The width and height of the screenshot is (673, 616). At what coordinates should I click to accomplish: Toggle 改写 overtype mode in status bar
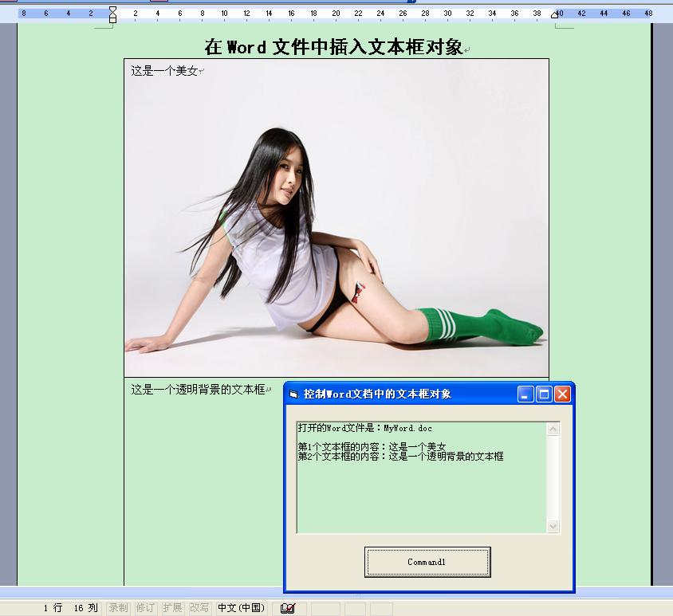pyautogui.click(x=199, y=608)
